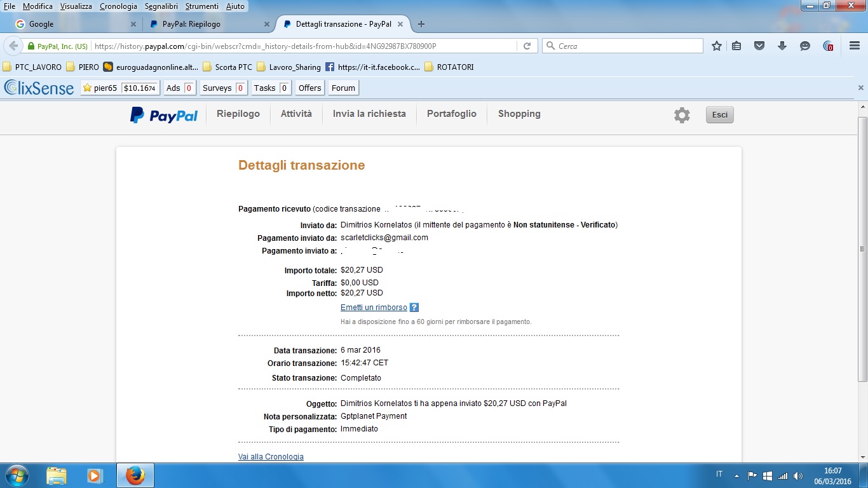Viewport: 868px width, 488px height.
Task: Open the PTC_LAVORO bookmarks folder
Action: pyautogui.click(x=32, y=67)
